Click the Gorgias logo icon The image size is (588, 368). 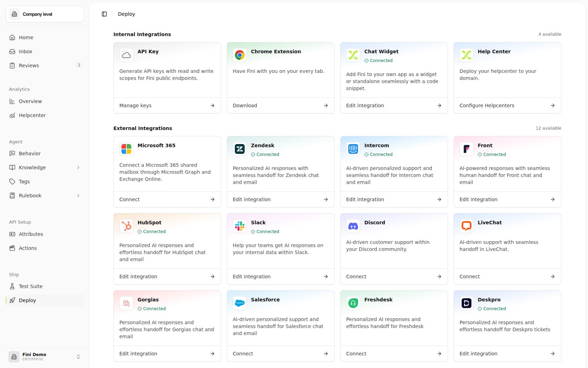(x=126, y=303)
